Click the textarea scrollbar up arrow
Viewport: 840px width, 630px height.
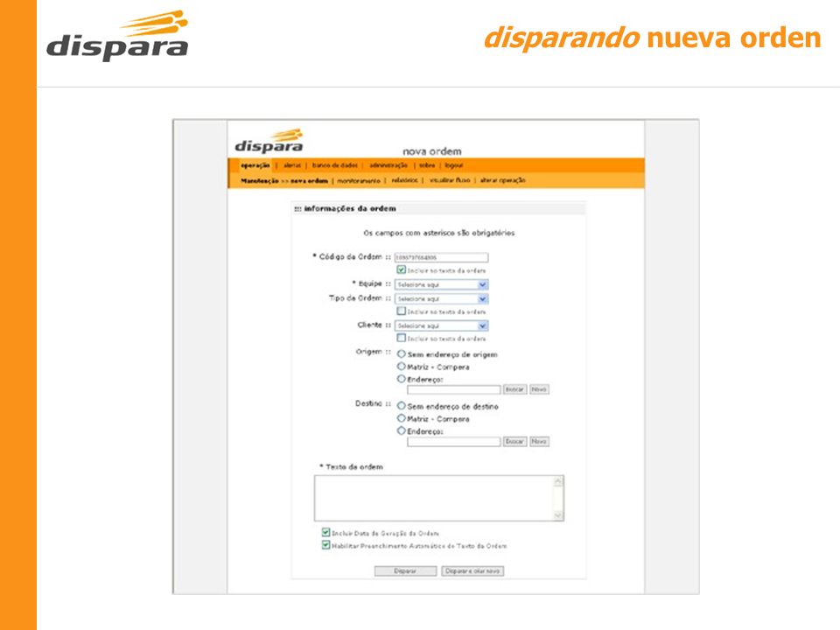point(558,481)
